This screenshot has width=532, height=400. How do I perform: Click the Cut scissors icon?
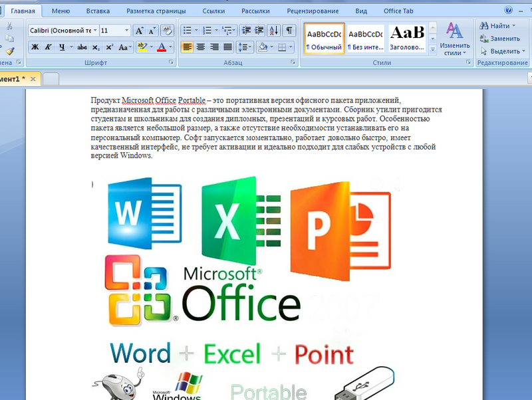click(9, 26)
